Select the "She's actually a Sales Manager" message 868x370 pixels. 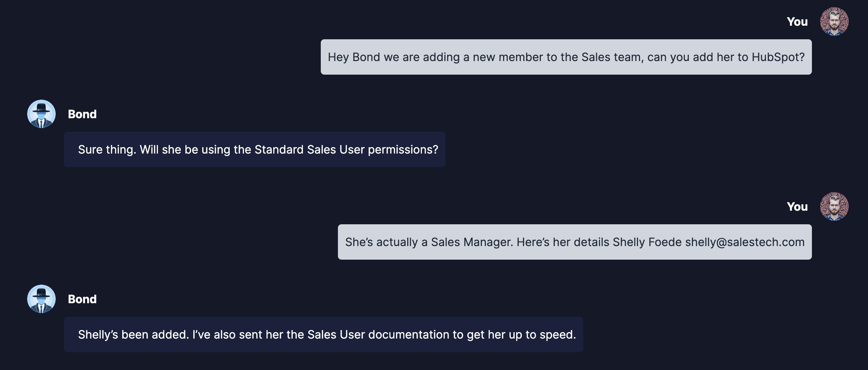pyautogui.click(x=574, y=242)
